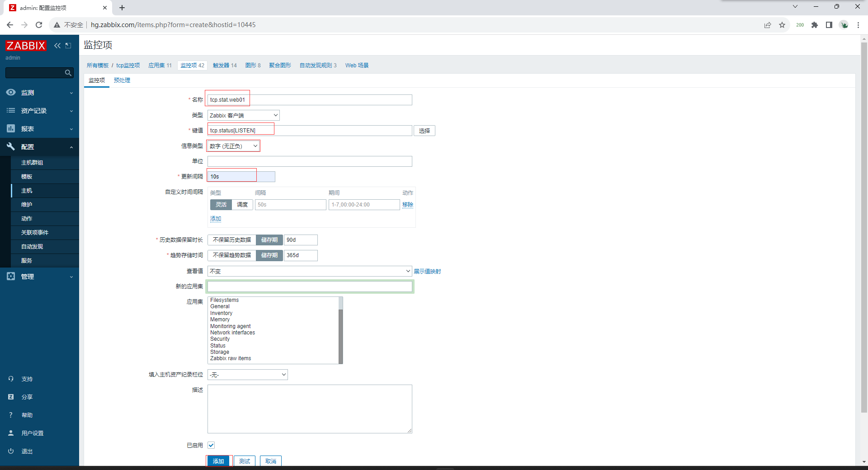868x470 pixels.
Task: Open 模板 in the 配置 submenu
Action: [27, 177]
